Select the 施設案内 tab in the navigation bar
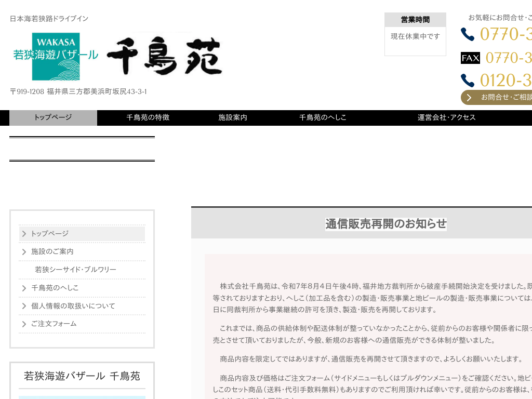532x399 pixels. [233, 117]
